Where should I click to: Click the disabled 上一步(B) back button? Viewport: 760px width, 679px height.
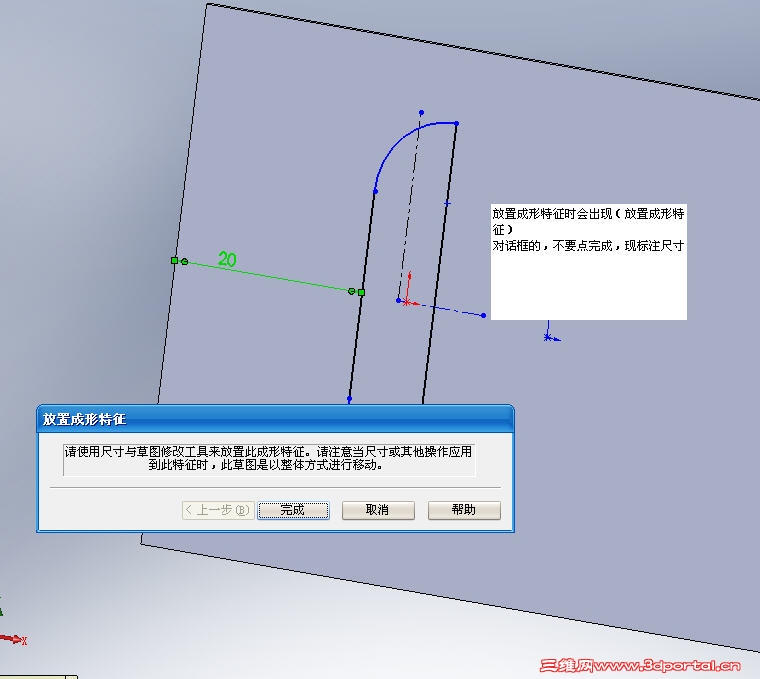(218, 510)
